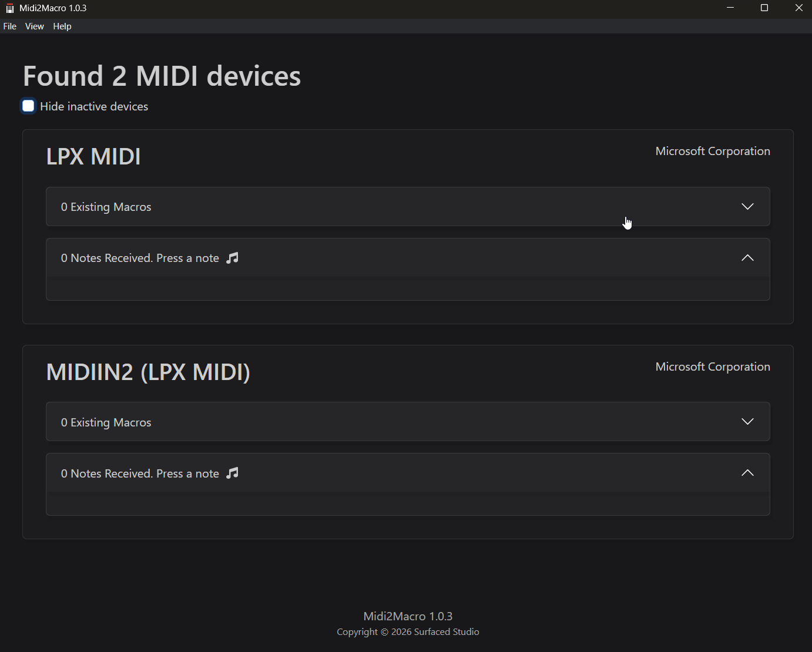This screenshot has width=812, height=652.
Task: Enable the Hide inactive devices checkbox
Action: coord(28,106)
